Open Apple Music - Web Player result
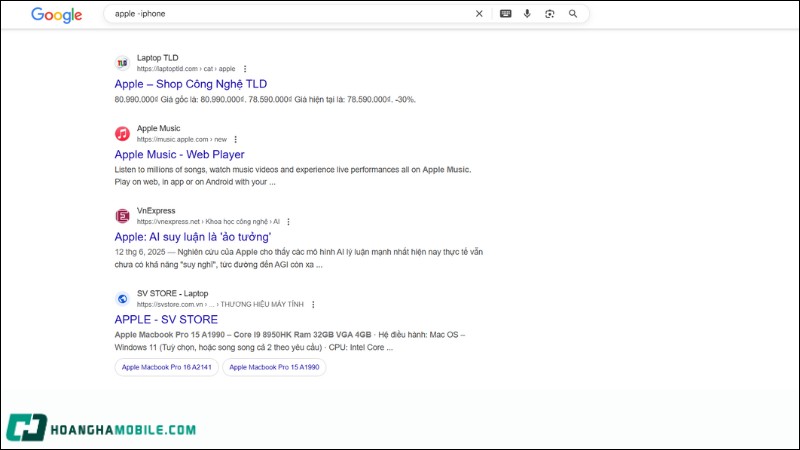This screenshot has height=450, width=800. [x=179, y=154]
